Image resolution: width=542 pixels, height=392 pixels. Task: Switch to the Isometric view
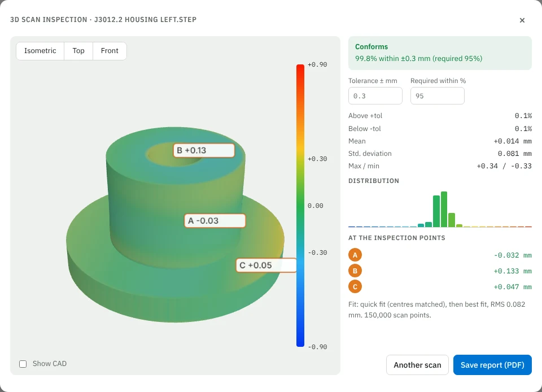[x=40, y=51]
